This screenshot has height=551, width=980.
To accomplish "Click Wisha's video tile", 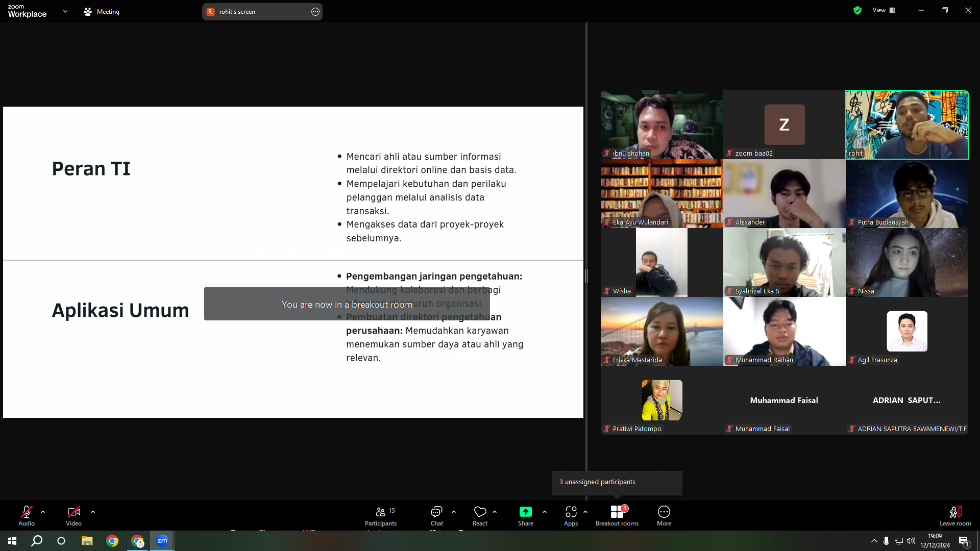I will point(662,263).
